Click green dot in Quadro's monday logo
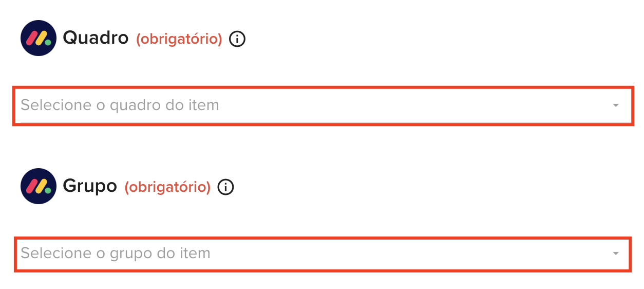Image resolution: width=644 pixels, height=289 pixels. (48, 43)
